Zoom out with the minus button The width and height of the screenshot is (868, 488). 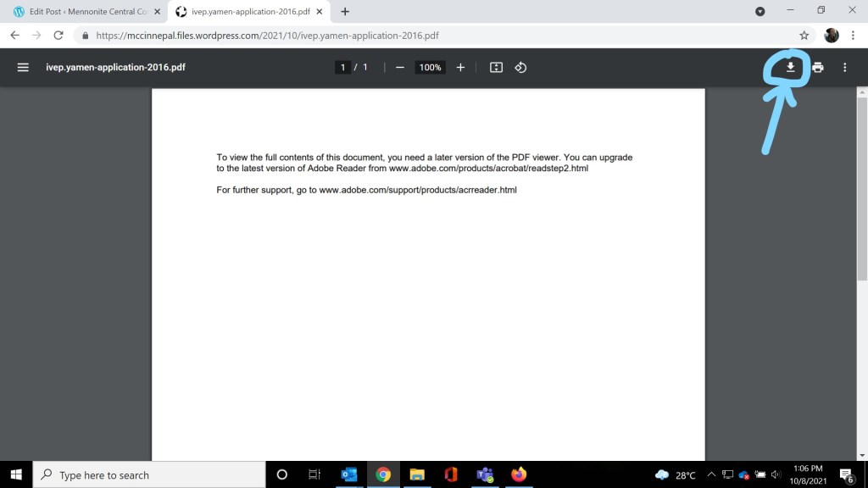[400, 67]
